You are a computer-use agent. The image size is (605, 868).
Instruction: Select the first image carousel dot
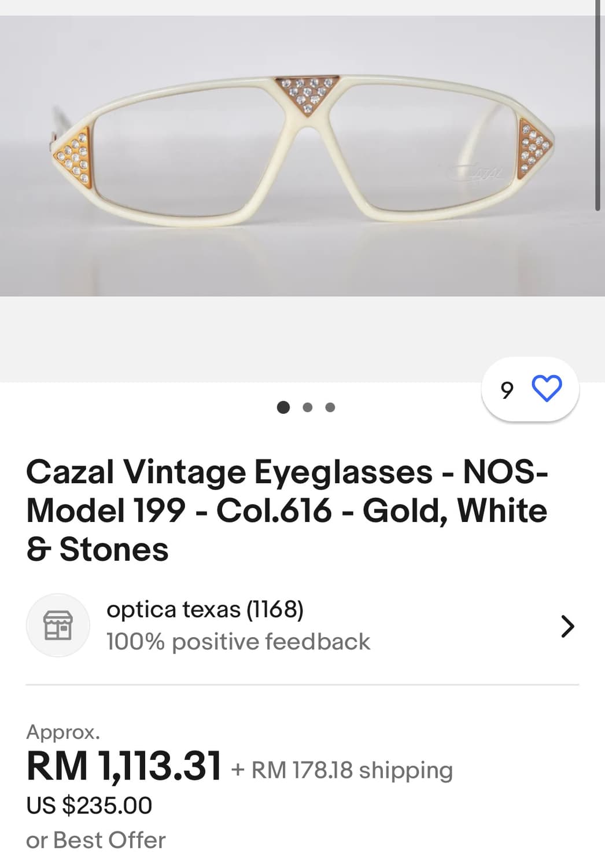(283, 407)
